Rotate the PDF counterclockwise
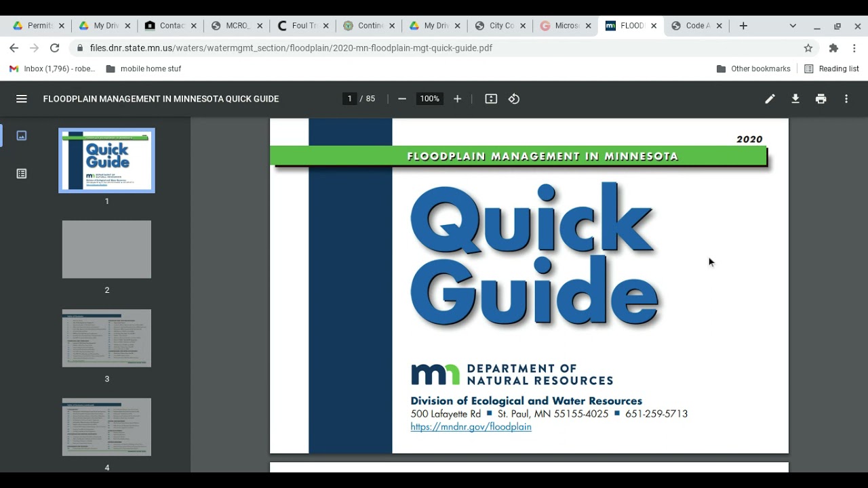868x488 pixels. pos(514,99)
